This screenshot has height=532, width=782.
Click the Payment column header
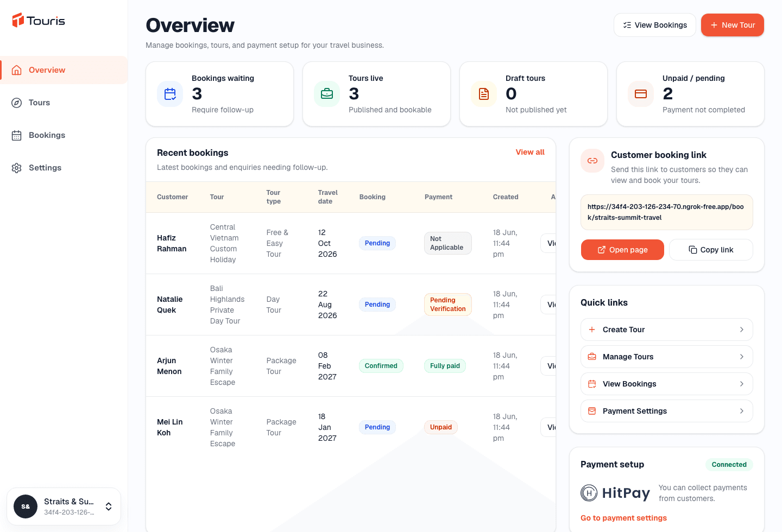[438, 197]
